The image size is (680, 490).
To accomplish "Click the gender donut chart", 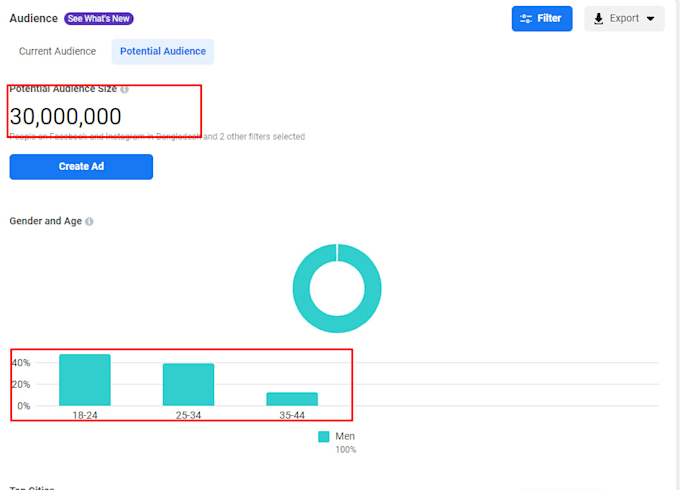I will tap(337, 288).
